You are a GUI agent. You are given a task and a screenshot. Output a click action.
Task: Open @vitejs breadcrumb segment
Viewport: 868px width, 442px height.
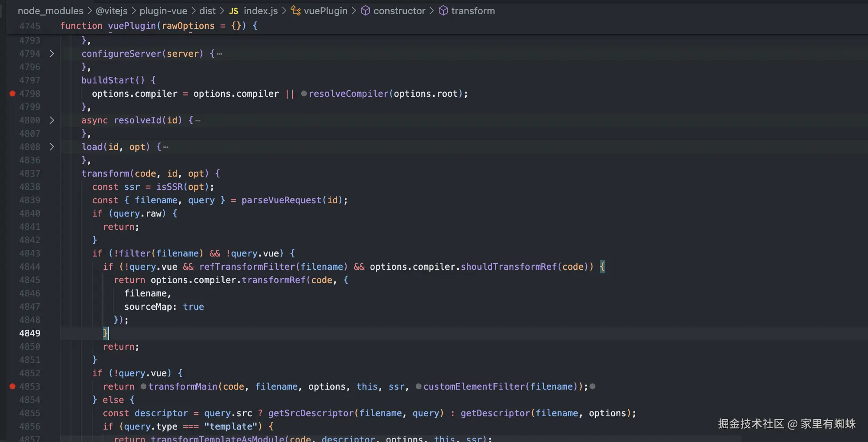111,11
